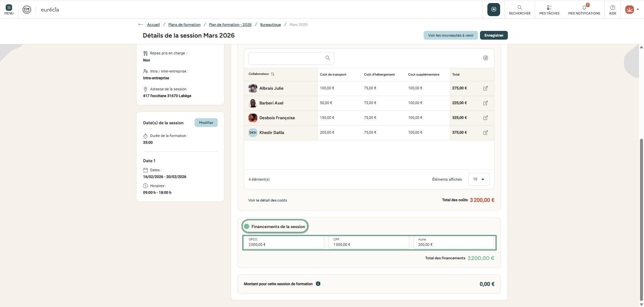This screenshot has height=307, width=644.
Task: Edit costs for Khedir Dalila
Action: 485,133
